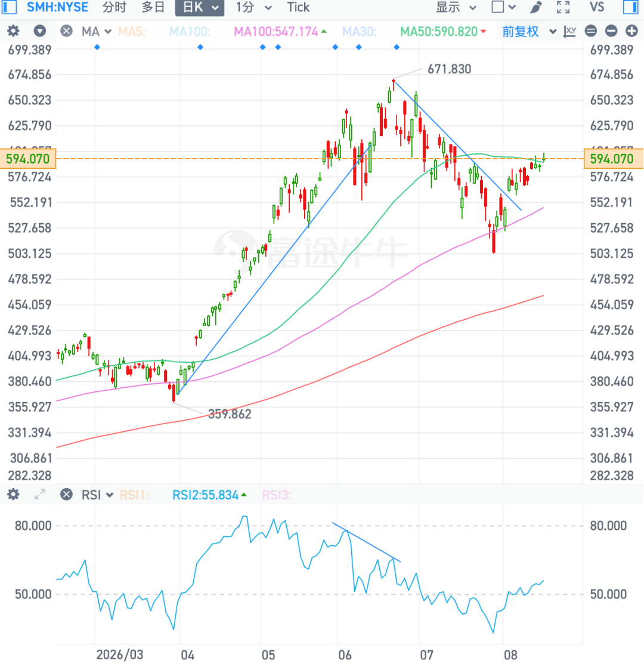Viewport: 644px width, 664px height.
Task: Click the last blue diamond event marker
Action: pos(397,47)
